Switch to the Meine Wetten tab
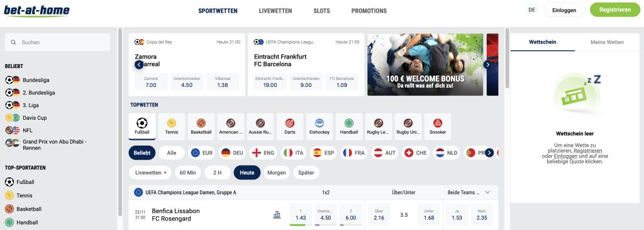Viewport: 644px width, 230px height. click(607, 42)
